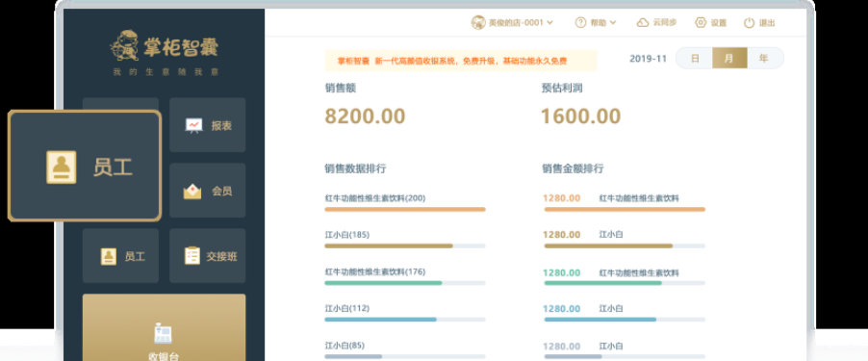Screen dimensions: 868x361
Task: Switch to the 日 day tab
Action: pyautogui.click(x=694, y=58)
